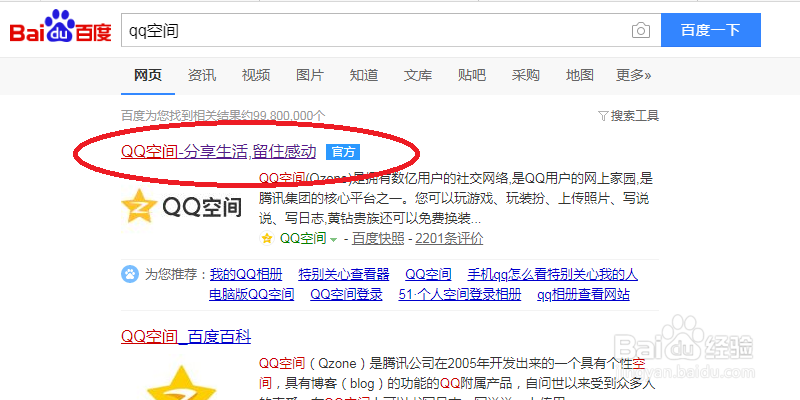This screenshot has height=400, width=800.
Task: Switch to the 贴吧 tab
Action: tap(472, 76)
